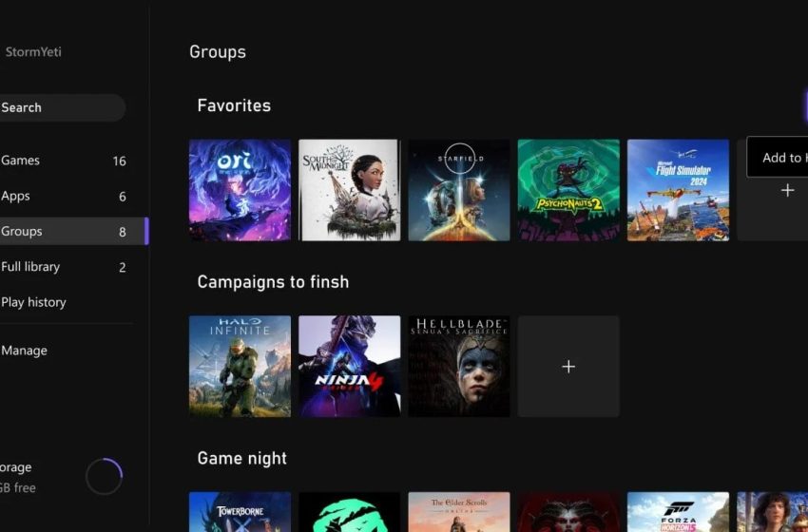Select the Ninja Gaiden 4 tile
Screen dimensions: 808x532
pyautogui.click(x=350, y=366)
